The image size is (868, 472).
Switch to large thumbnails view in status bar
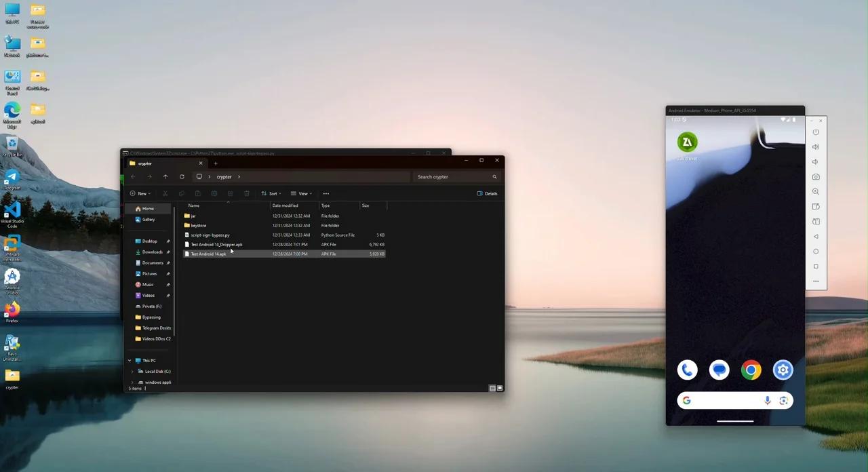point(500,389)
